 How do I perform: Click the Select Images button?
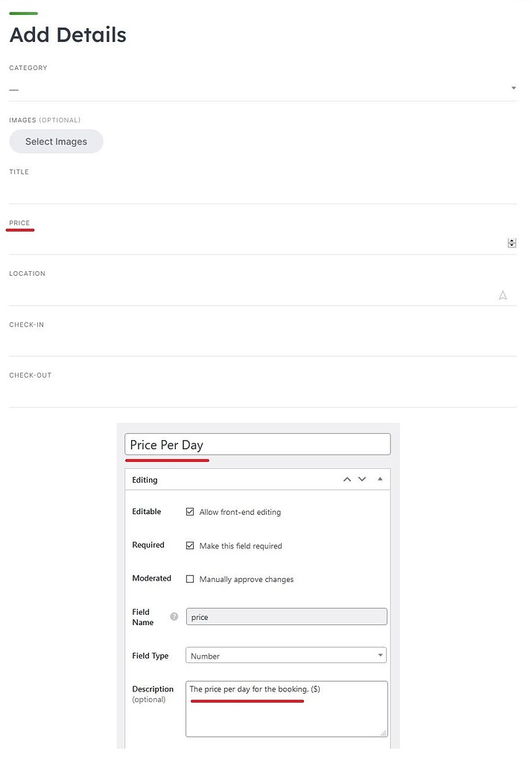point(56,141)
